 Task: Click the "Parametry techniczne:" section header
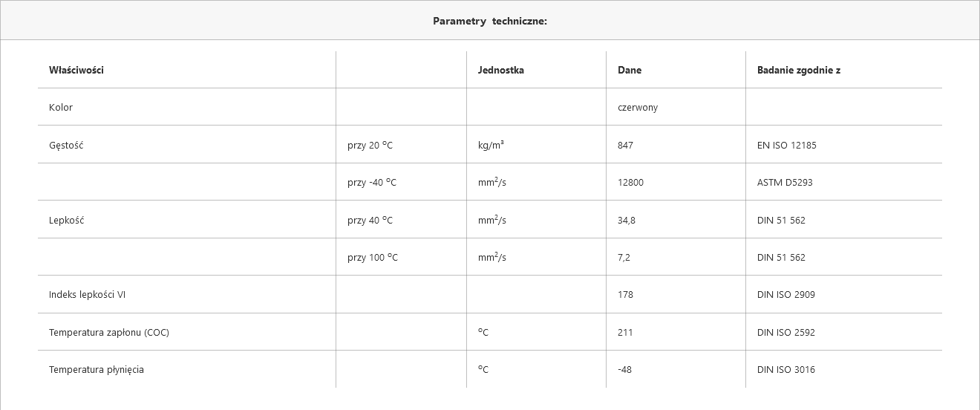coord(490,21)
